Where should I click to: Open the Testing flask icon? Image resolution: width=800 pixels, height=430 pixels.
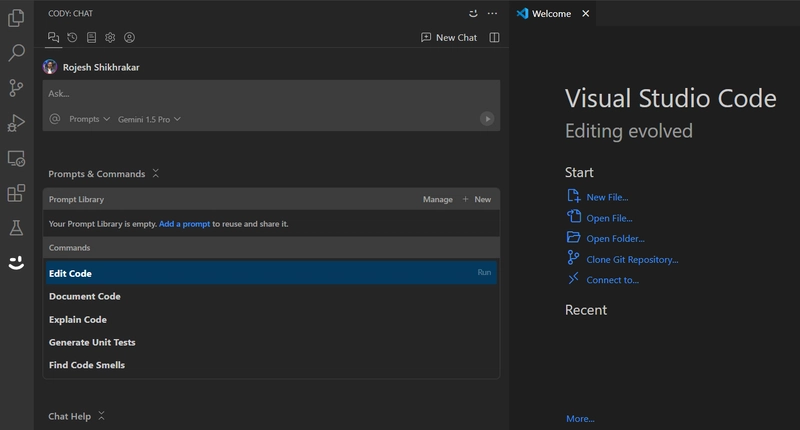tap(16, 228)
